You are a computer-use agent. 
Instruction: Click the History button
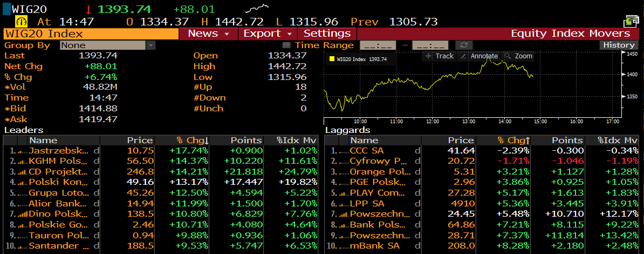click(x=619, y=45)
